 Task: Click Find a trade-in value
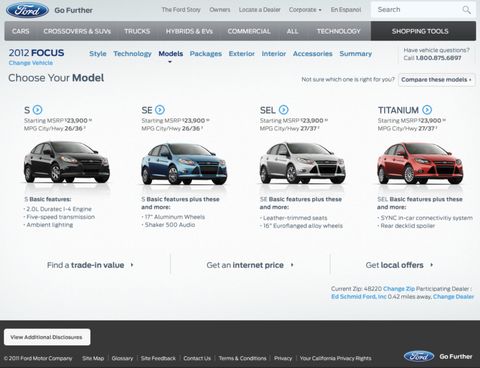86,265
